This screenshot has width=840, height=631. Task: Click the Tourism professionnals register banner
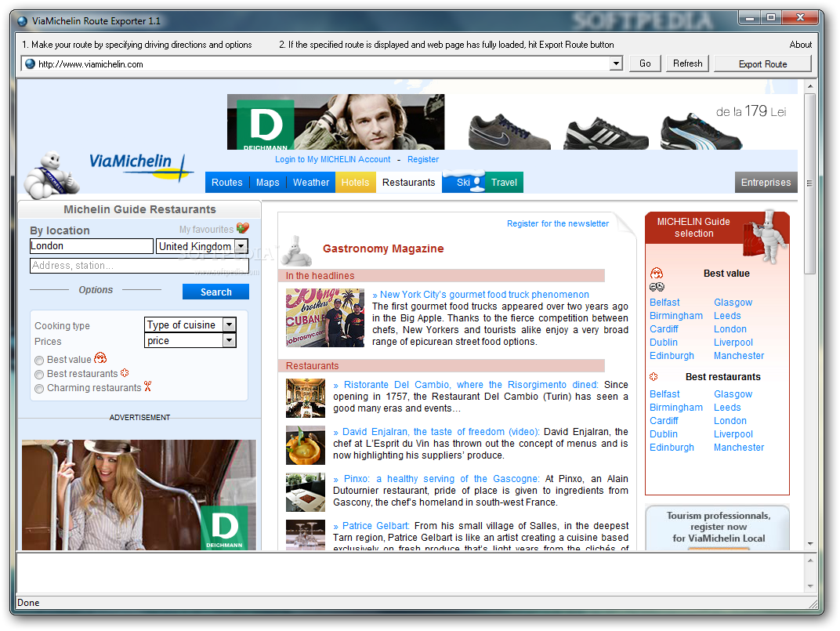(717, 528)
